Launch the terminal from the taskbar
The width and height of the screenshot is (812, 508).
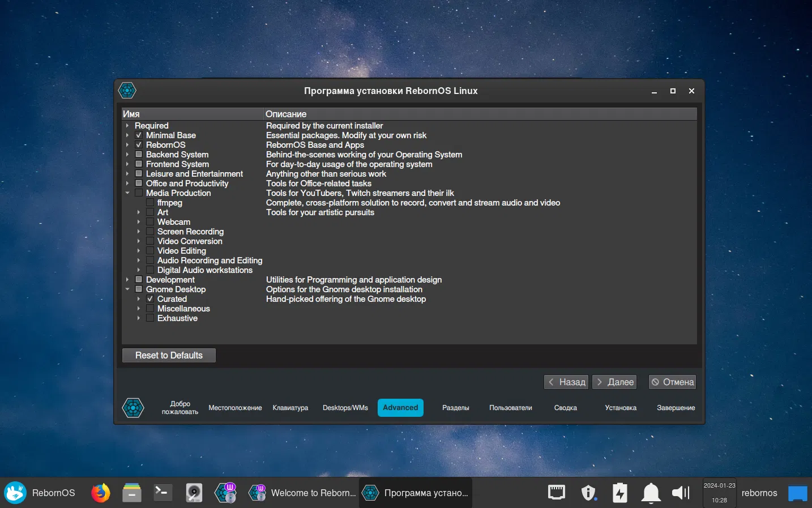[x=163, y=493]
